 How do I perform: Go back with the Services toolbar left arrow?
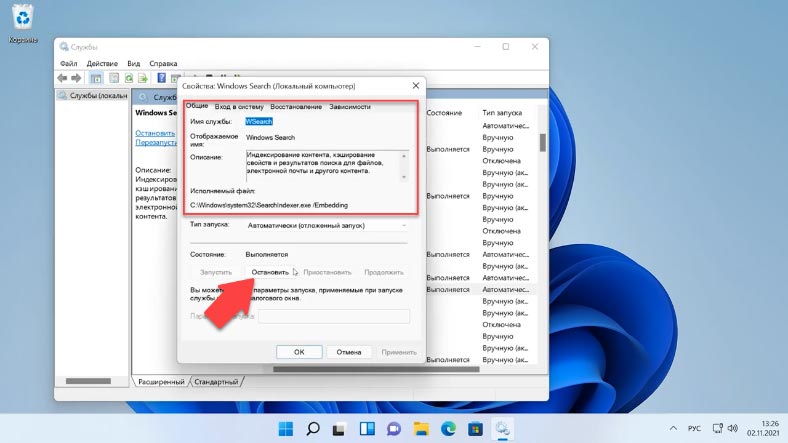pos(62,78)
